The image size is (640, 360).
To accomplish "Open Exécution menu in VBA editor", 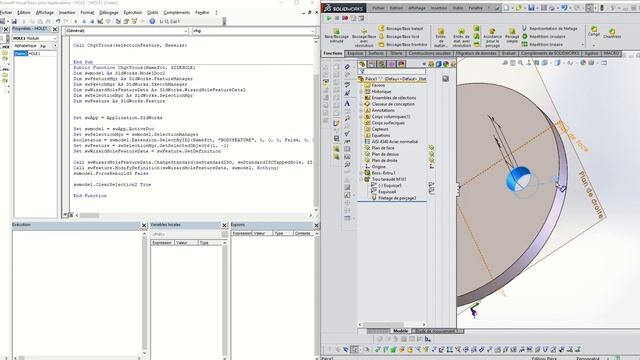I will click(x=133, y=13).
